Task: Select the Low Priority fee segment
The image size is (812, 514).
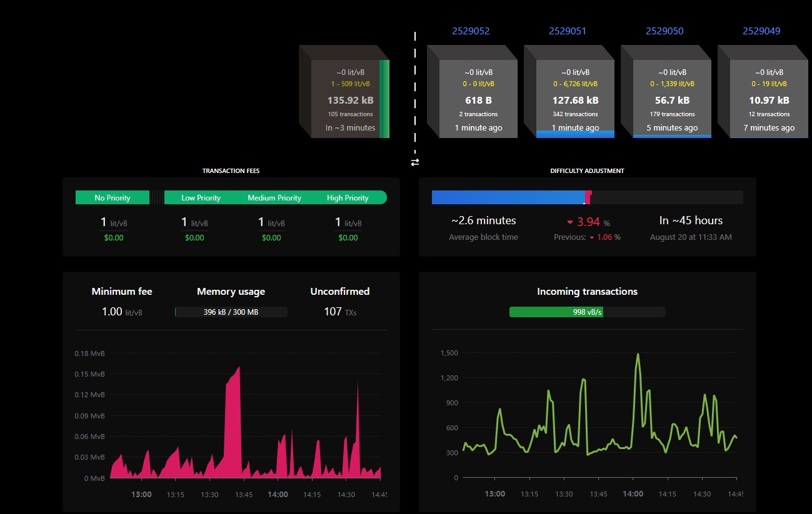Action: (201, 198)
